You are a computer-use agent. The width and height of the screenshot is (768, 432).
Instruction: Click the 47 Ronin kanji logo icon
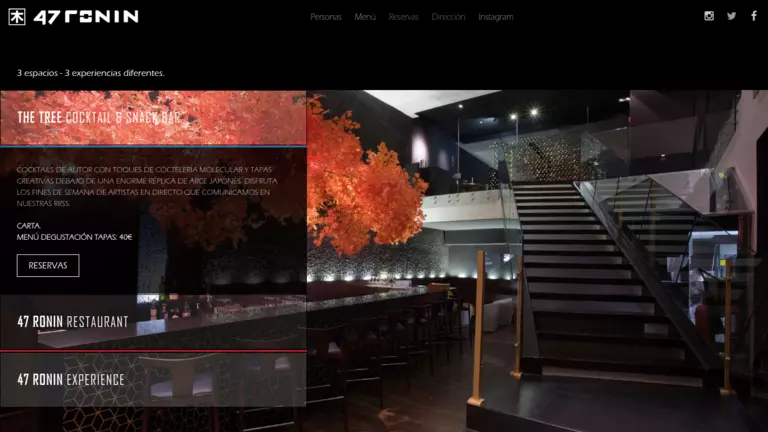pyautogui.click(x=17, y=17)
